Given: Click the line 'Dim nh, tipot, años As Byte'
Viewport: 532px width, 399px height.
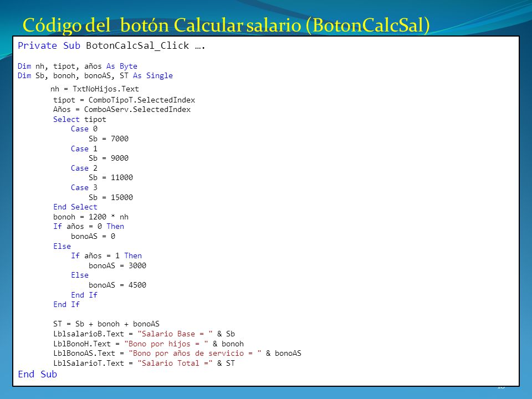Looking at the screenshot, I should click(78, 66).
